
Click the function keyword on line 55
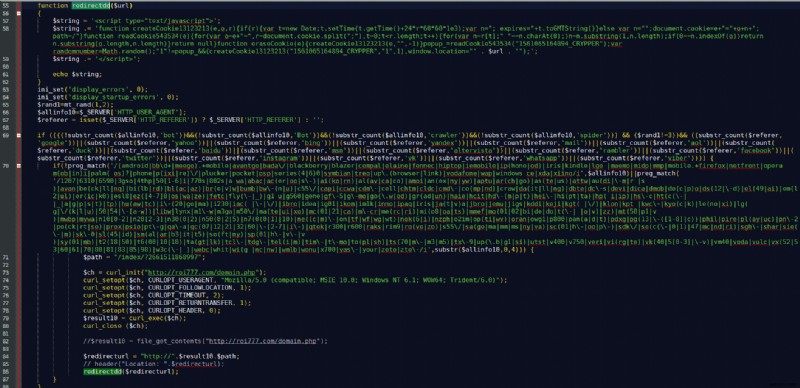[53, 6]
